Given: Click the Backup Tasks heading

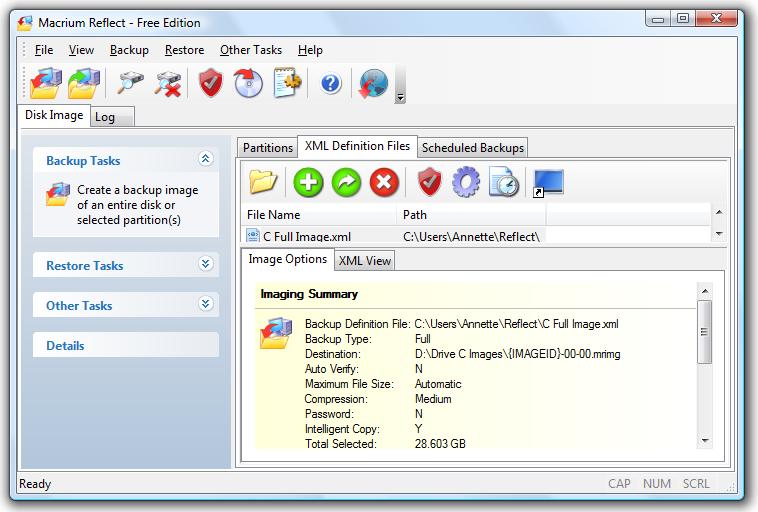Looking at the screenshot, I should (83, 161).
